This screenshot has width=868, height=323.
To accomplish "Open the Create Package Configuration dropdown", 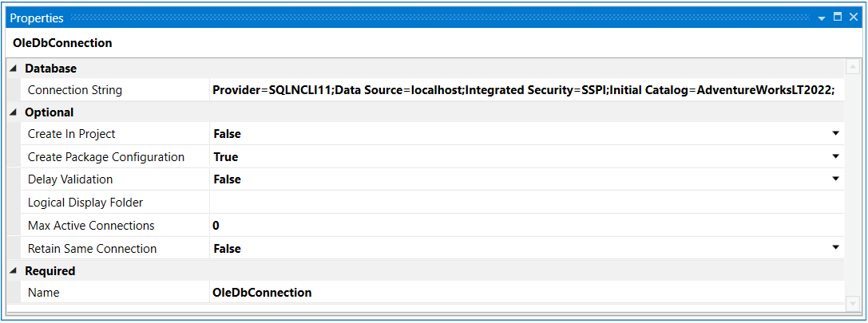I will tap(835, 156).
